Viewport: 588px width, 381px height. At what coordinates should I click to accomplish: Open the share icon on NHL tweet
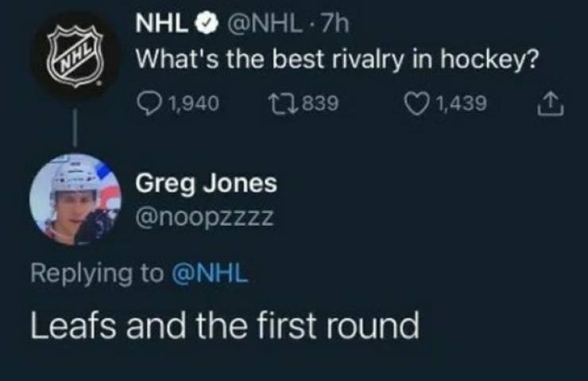pyautogui.click(x=551, y=102)
